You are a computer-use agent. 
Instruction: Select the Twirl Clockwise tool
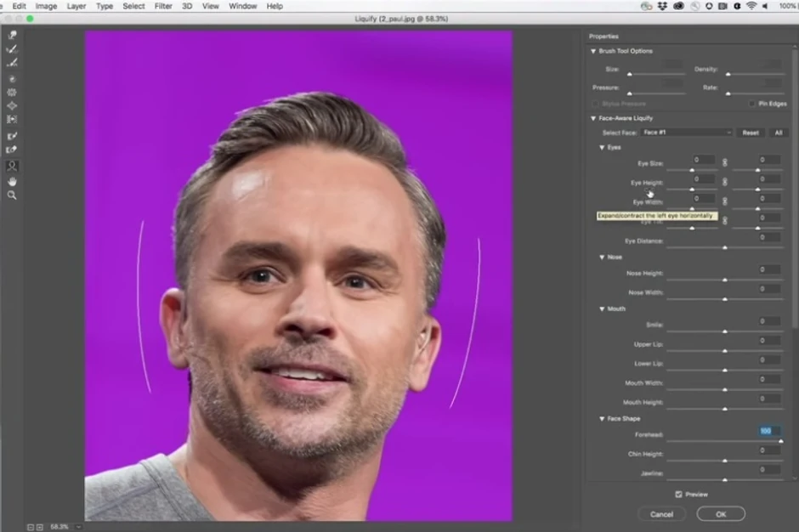tap(12, 79)
